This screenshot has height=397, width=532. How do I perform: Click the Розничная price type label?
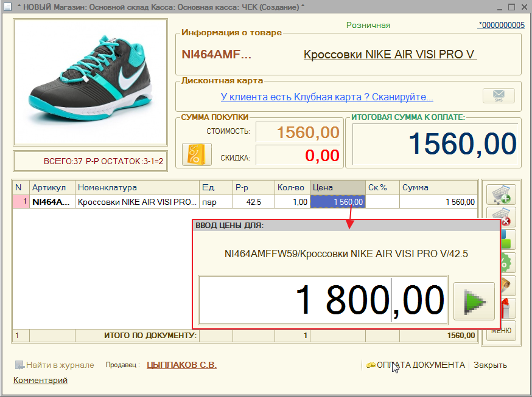tap(368, 25)
